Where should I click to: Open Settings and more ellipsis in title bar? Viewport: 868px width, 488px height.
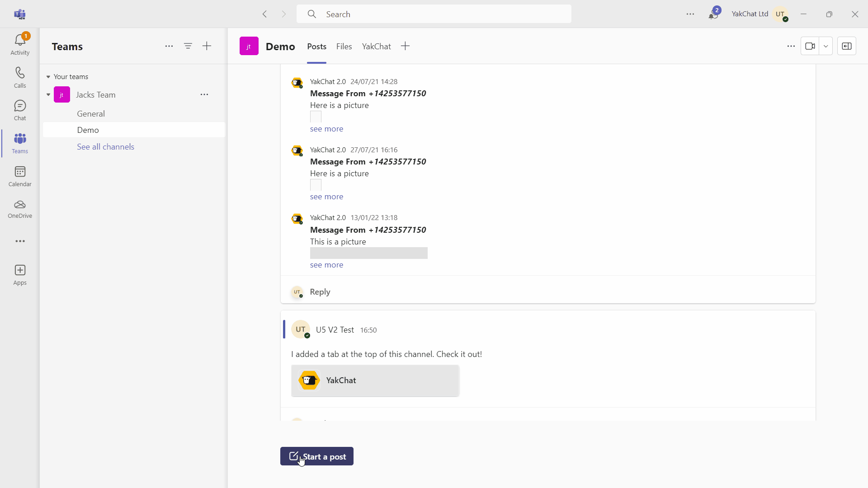[x=690, y=14]
